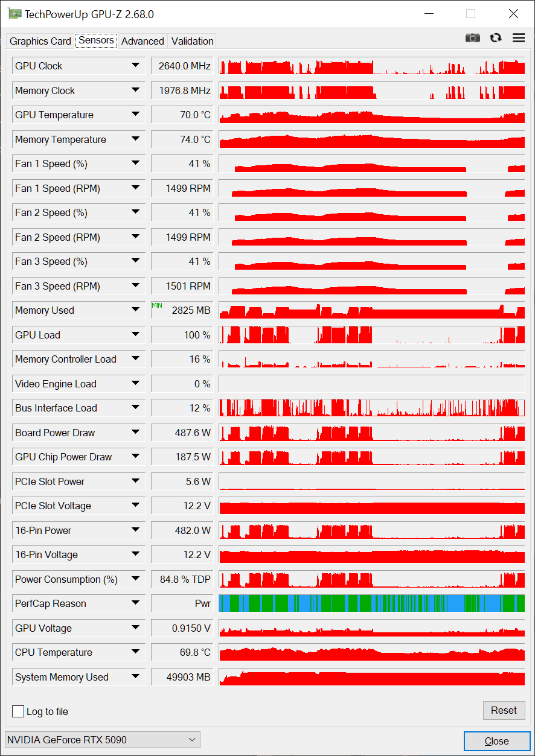Open the Advanced tab
Viewport: 535px width, 756px height.
point(143,41)
